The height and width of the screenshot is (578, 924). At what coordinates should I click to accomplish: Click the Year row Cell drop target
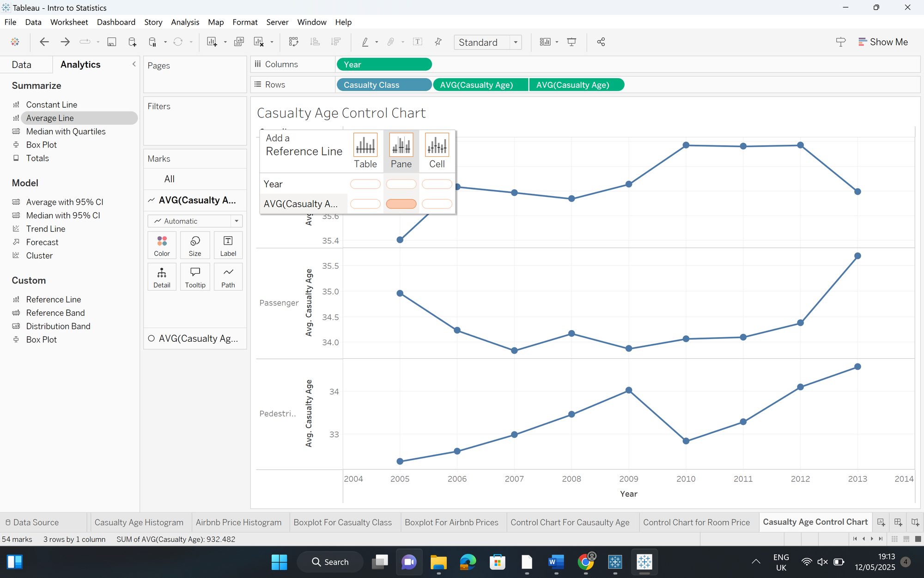[x=437, y=184]
